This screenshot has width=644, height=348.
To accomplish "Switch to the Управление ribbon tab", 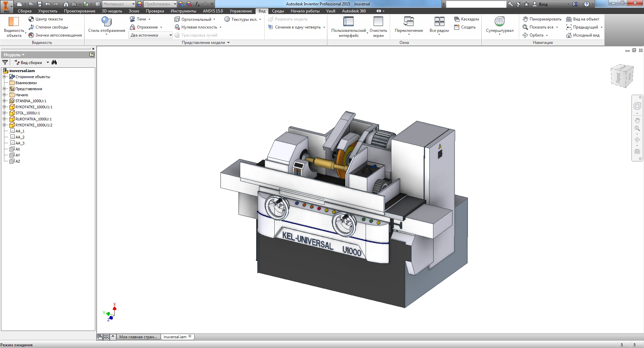I will point(240,11).
